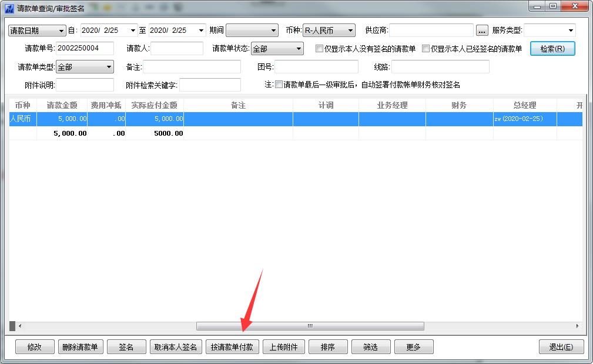This screenshot has width=593, height=364.
Task: Expand the 请款单状态 status dropdown
Action: [299, 49]
